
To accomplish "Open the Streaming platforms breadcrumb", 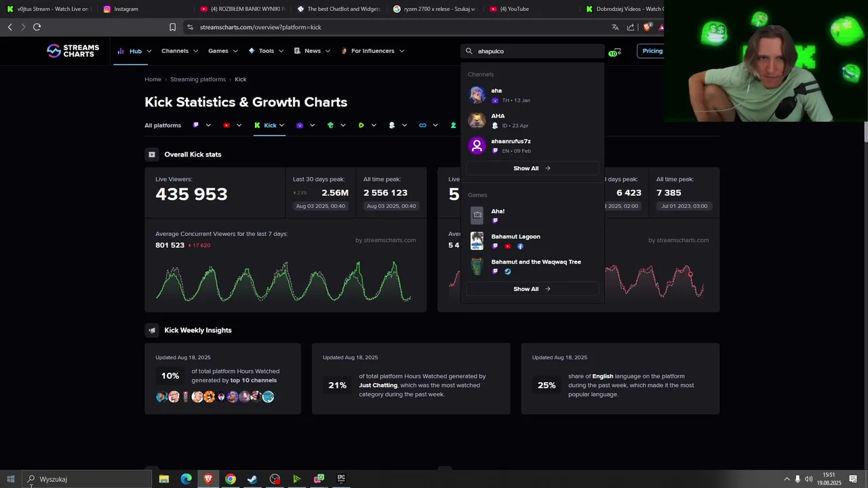I will [x=198, y=79].
